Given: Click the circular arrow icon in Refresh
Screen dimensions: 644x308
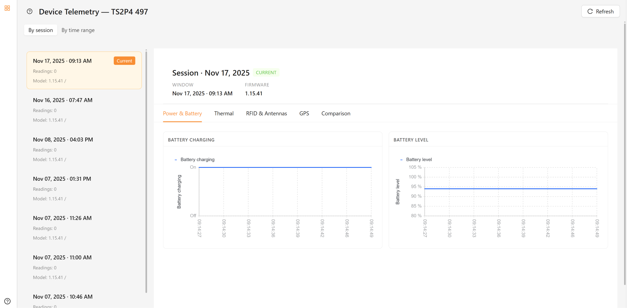Looking at the screenshot, I should (590, 11).
